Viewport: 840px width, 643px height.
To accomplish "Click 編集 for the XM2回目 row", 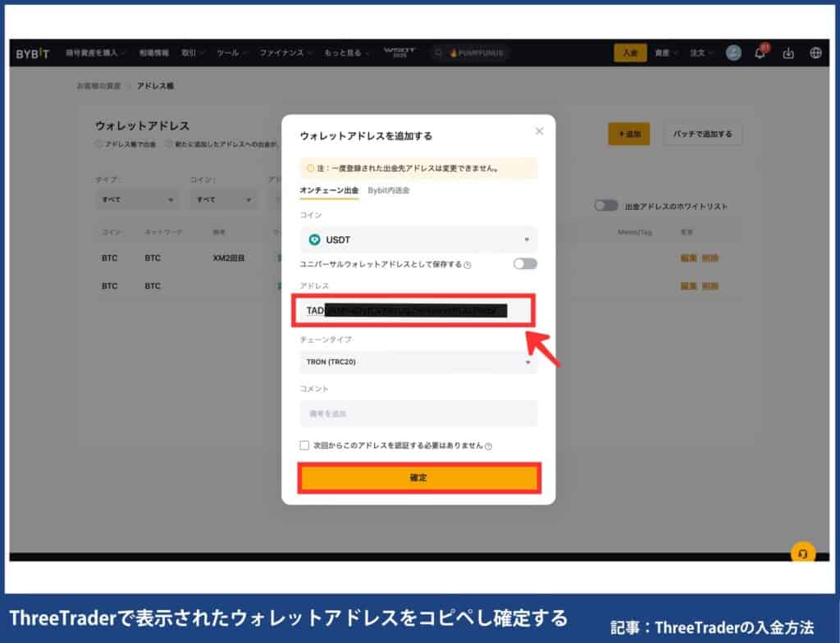I will tap(688, 258).
